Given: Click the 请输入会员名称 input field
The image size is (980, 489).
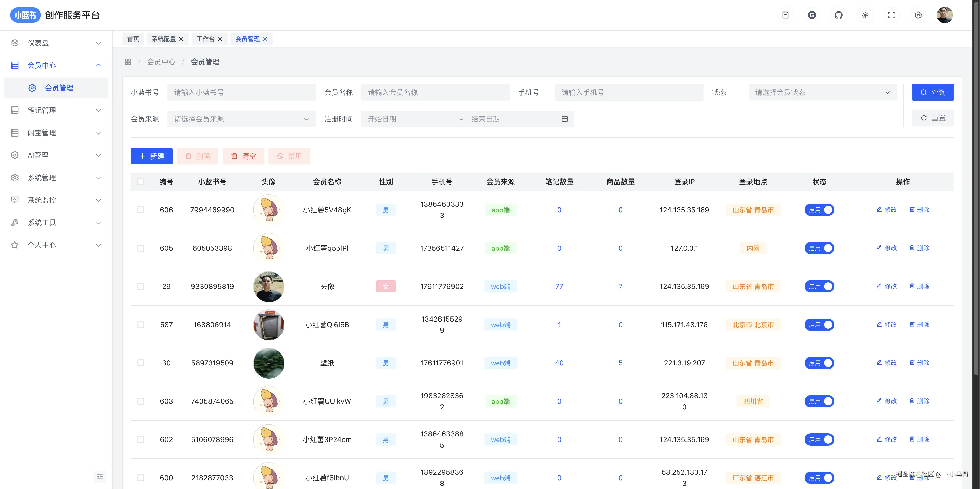Looking at the screenshot, I should point(435,92).
